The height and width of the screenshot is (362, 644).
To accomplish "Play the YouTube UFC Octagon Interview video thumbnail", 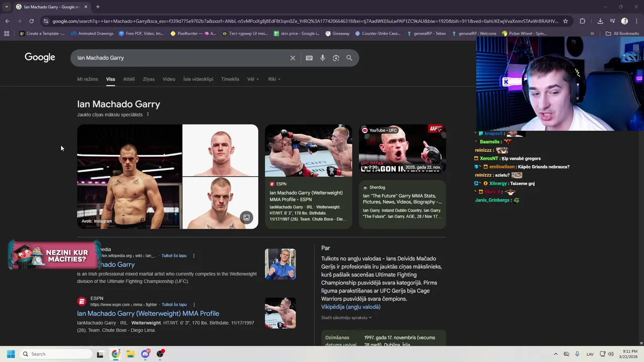I will pos(403,149).
